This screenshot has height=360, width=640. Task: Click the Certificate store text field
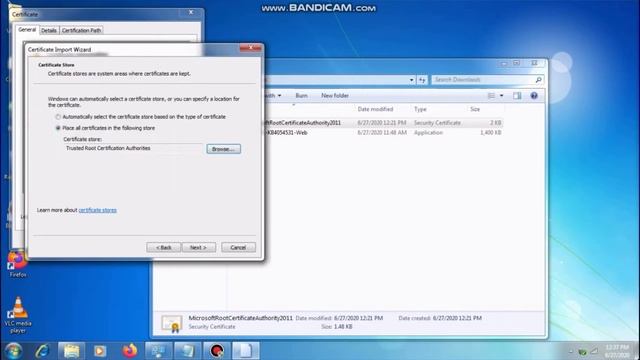pyautogui.click(x=133, y=149)
